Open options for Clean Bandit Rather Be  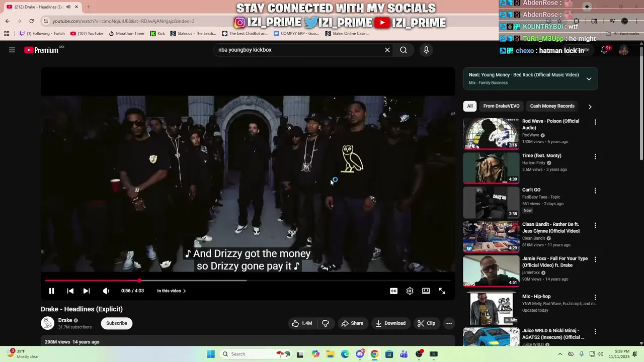tap(595, 225)
